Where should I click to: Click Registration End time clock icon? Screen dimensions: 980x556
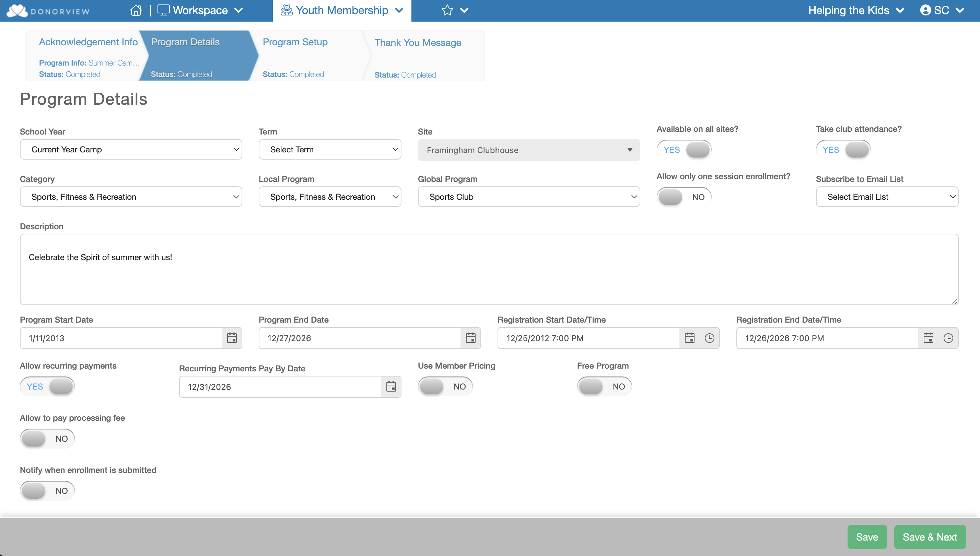click(x=948, y=338)
